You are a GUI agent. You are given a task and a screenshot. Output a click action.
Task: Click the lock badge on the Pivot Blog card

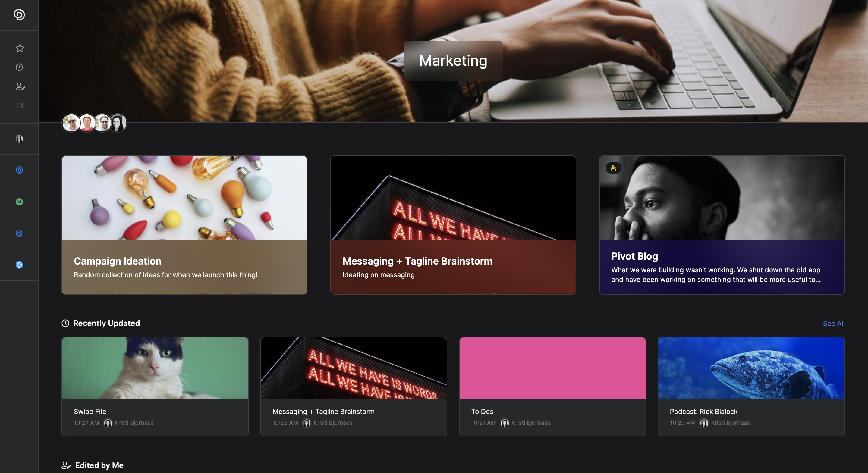(613, 168)
